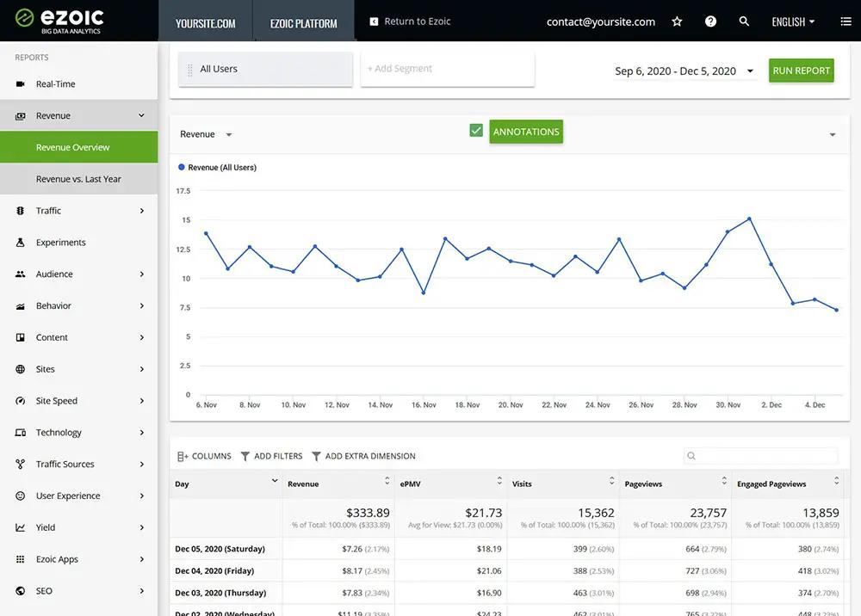Image resolution: width=861 pixels, height=616 pixels.
Task: Click the Site Speed gauge icon
Action: 21,401
